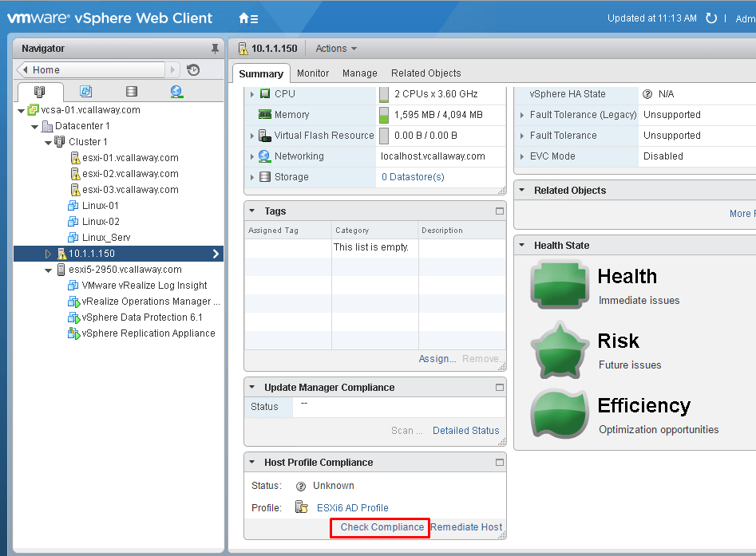Image resolution: width=756 pixels, height=556 pixels.
Task: Maximize the Update Manager Compliance panel
Action: click(500, 388)
